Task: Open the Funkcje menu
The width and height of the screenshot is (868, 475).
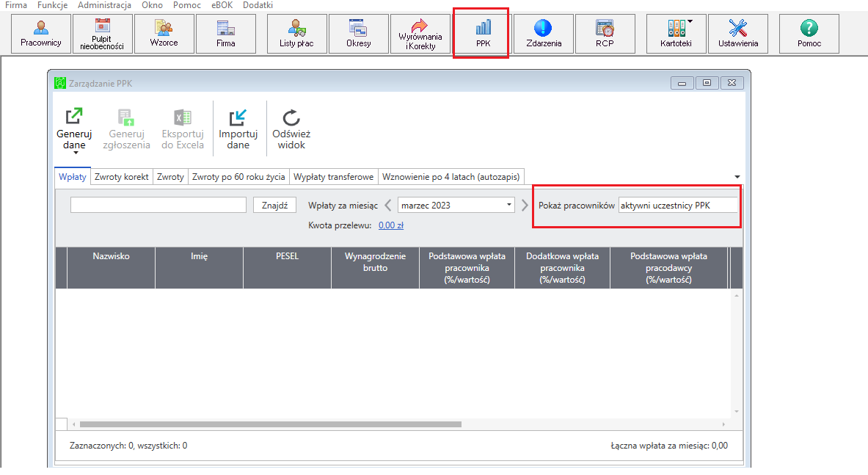Action: point(53,5)
